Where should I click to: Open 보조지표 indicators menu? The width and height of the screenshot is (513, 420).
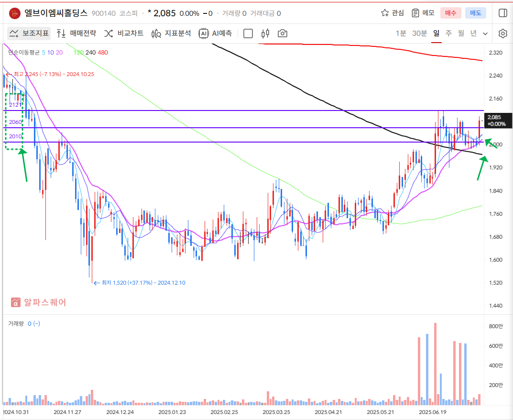[x=29, y=33]
